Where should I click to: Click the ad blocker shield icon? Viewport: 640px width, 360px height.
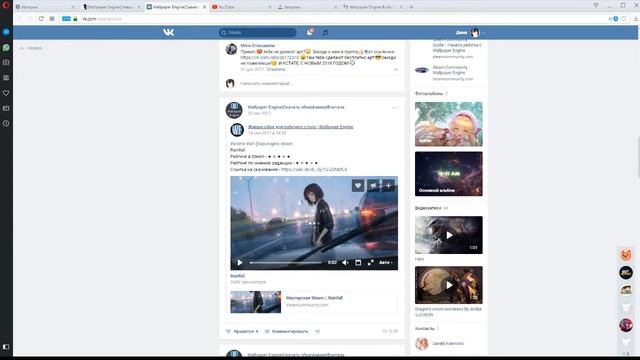click(x=616, y=19)
